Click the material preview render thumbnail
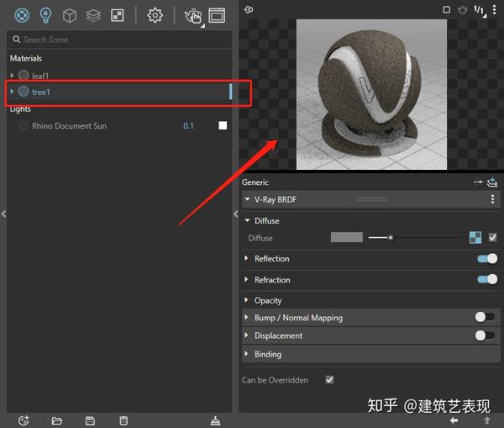The height and width of the screenshot is (428, 504). pyautogui.click(x=371, y=94)
